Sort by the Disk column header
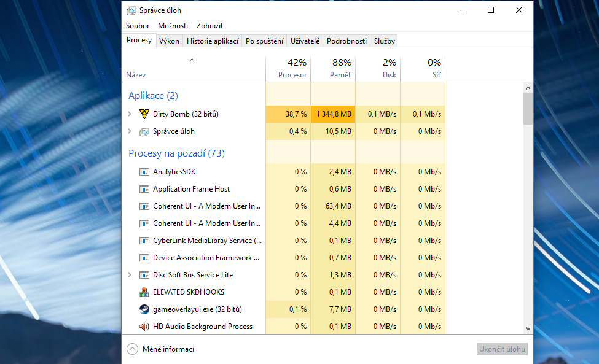Screen dimensions: 599x364 pos(378,69)
